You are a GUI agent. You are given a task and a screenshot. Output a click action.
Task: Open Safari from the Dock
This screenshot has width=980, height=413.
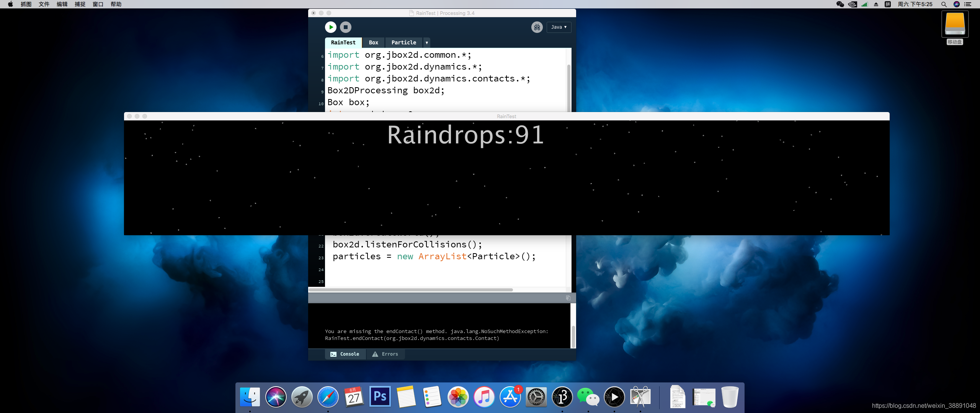pyautogui.click(x=328, y=397)
